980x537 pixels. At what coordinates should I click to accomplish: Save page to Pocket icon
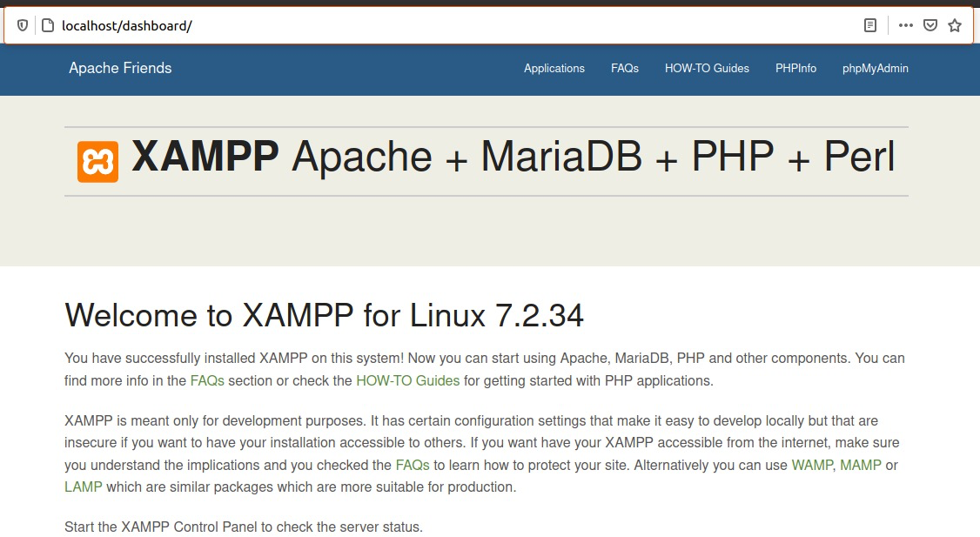coord(930,25)
